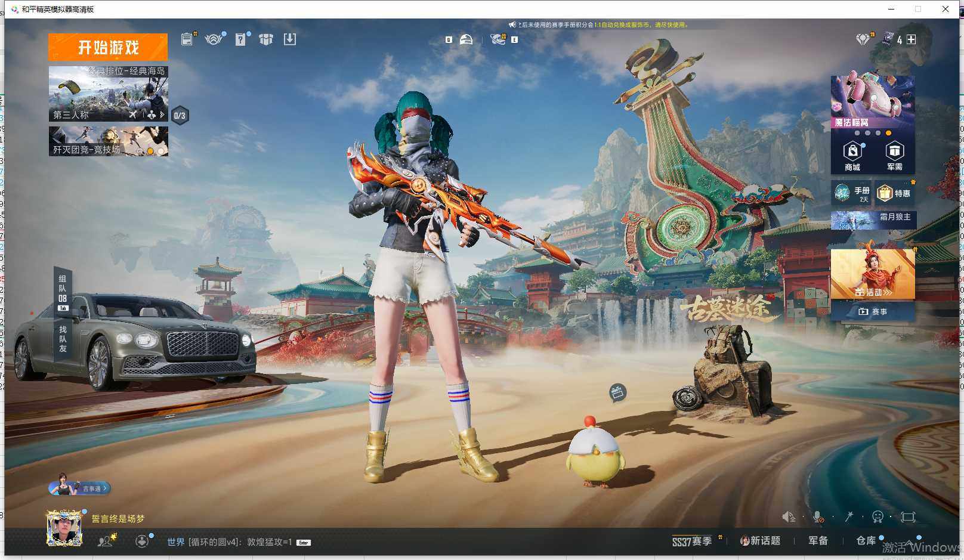This screenshot has width=964, height=560.
Task: Click the scrolling announcement at top
Action: click(600, 24)
